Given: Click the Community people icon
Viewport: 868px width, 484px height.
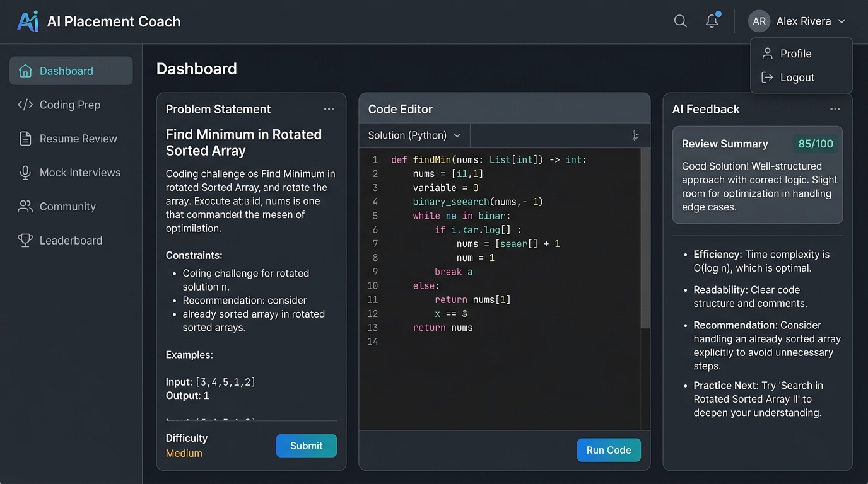Looking at the screenshot, I should (25, 207).
